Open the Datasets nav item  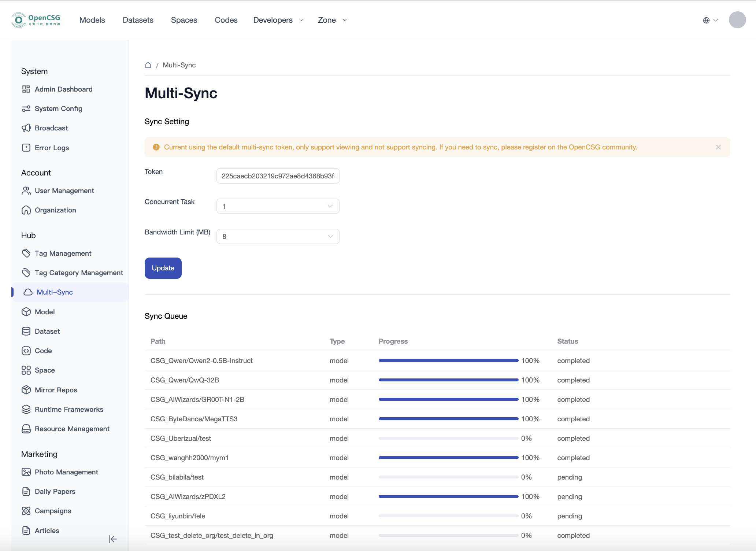point(138,20)
